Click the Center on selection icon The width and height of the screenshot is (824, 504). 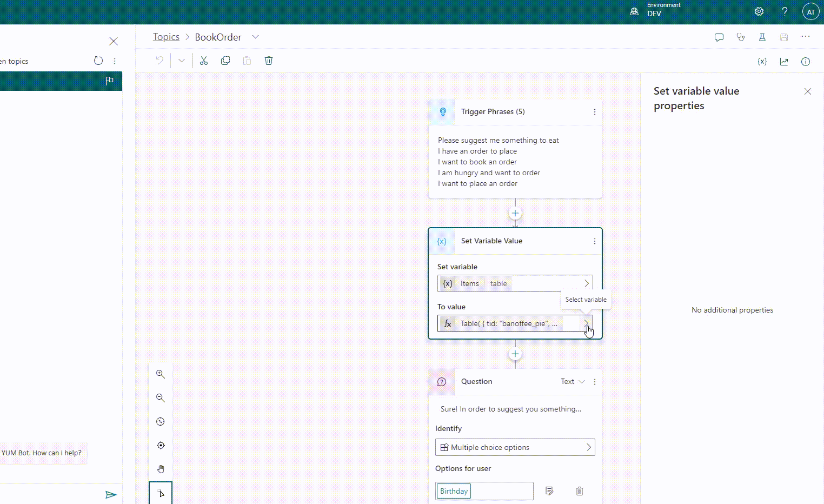160,445
